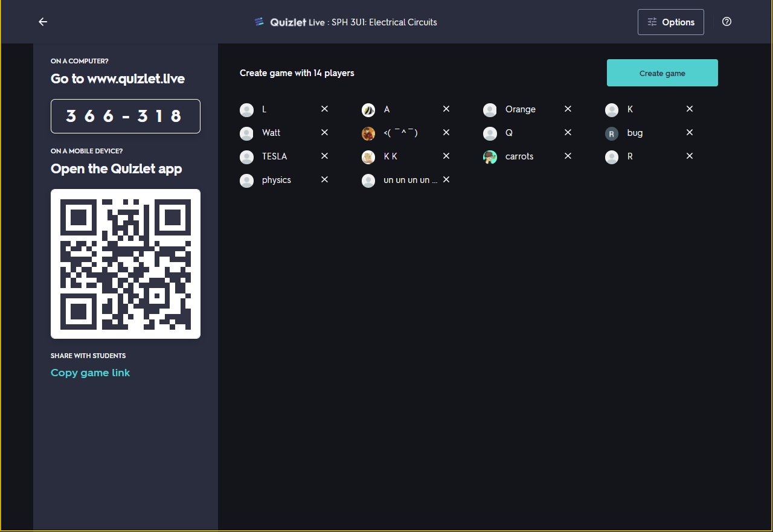The height and width of the screenshot is (532, 773).
Task: Click avatar of player L
Action: click(246, 110)
